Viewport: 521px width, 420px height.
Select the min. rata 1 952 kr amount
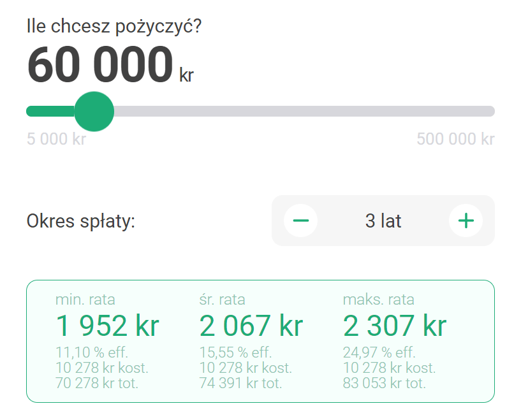(x=108, y=326)
